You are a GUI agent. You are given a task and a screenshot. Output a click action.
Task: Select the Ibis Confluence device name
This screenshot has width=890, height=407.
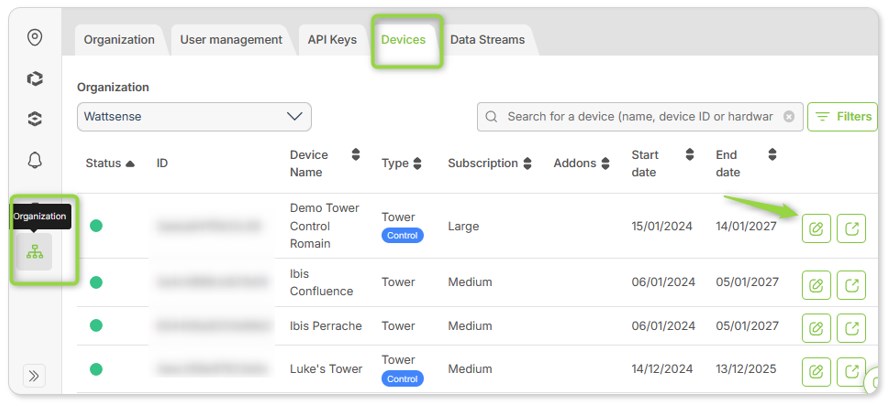pos(321,282)
